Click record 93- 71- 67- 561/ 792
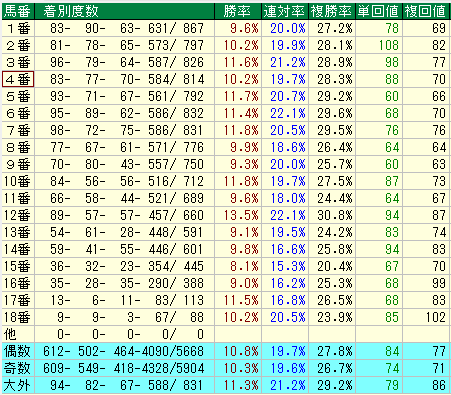The width and height of the screenshot is (451, 395). click(x=127, y=96)
